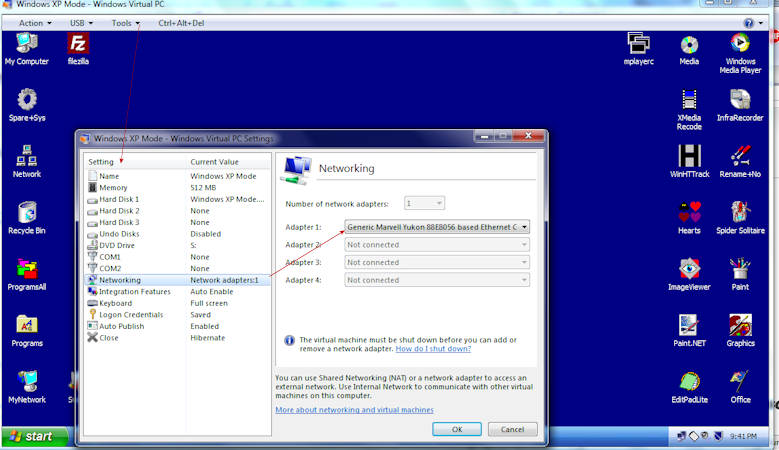Open the MyNetwork desktop icon
Screen dimensions: 779x450
point(27,387)
